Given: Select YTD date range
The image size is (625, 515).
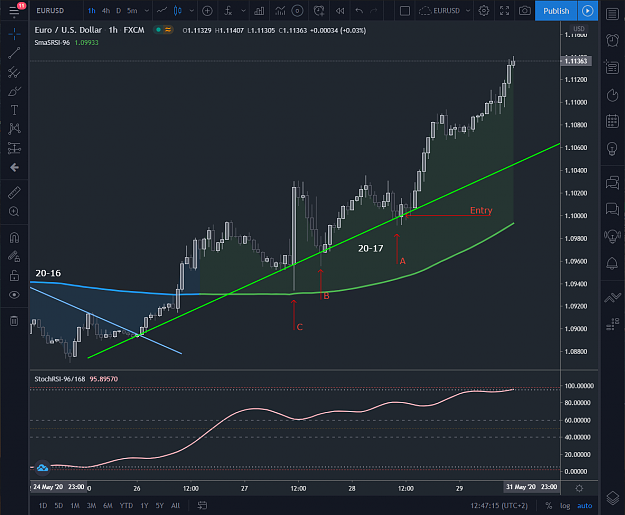Looking at the screenshot, I should (x=126, y=505).
